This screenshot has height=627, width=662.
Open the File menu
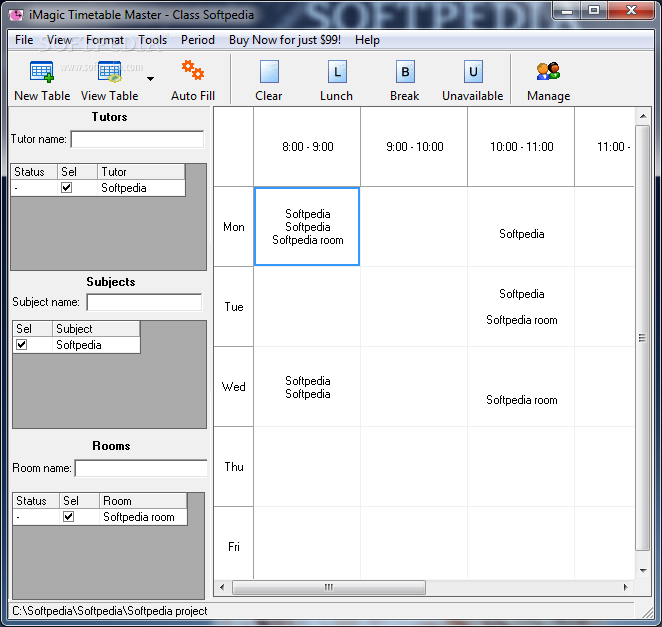pos(24,40)
